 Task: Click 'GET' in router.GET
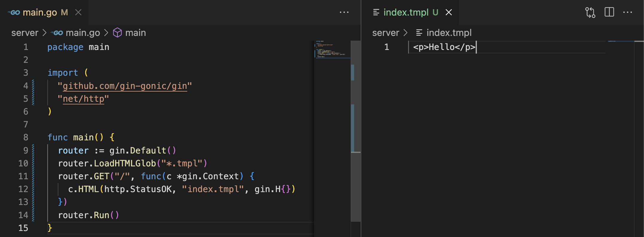point(102,176)
